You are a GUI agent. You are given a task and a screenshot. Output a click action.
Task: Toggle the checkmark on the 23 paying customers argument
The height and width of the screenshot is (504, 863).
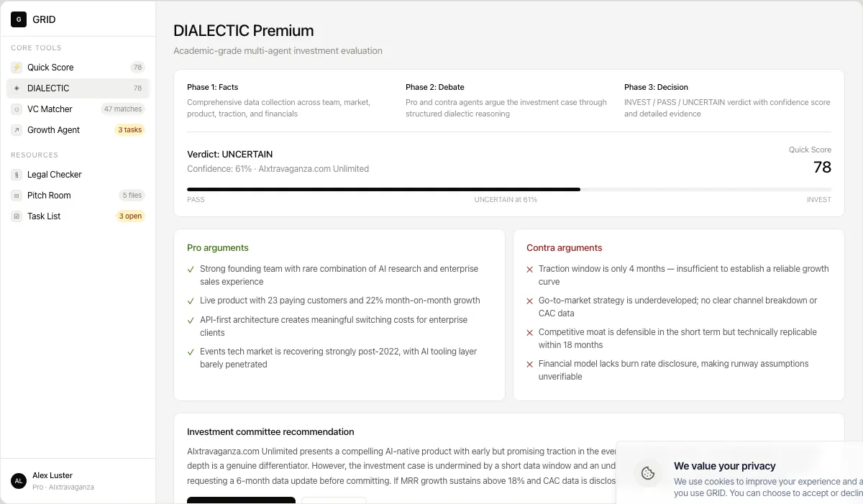coord(190,301)
